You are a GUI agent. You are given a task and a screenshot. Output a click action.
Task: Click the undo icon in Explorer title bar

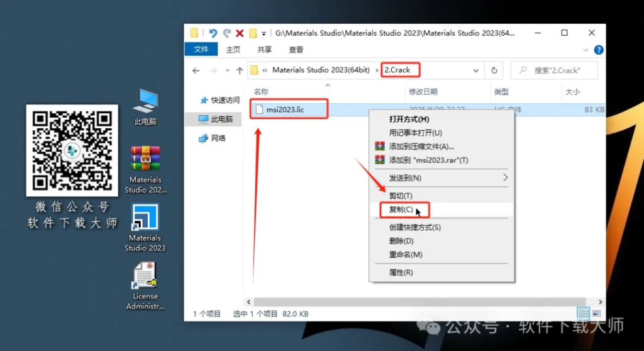click(x=213, y=33)
